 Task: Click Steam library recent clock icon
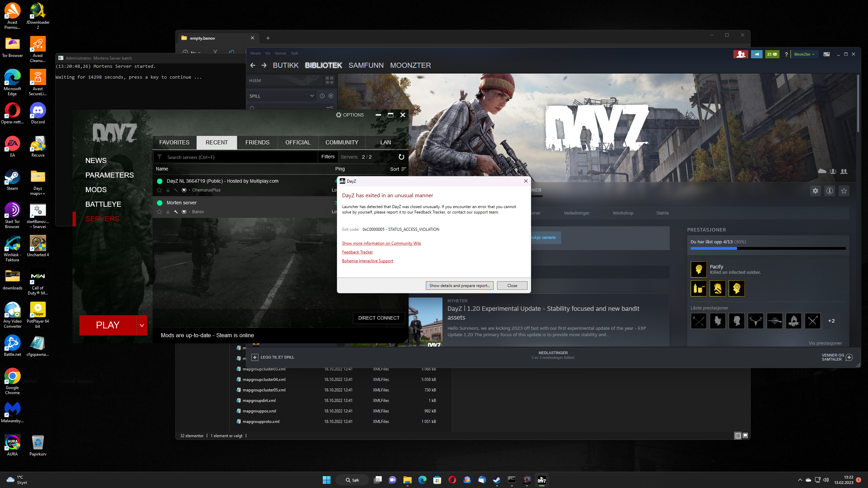(x=322, y=96)
